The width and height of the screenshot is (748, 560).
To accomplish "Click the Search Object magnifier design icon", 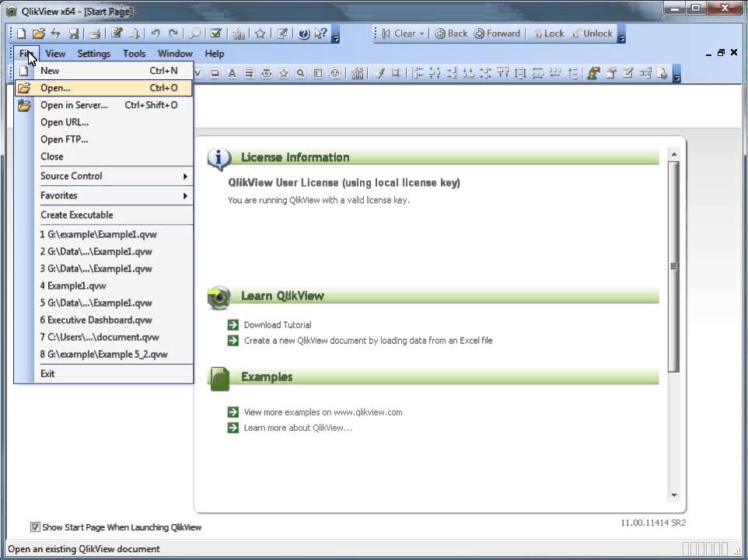I will click(x=301, y=73).
